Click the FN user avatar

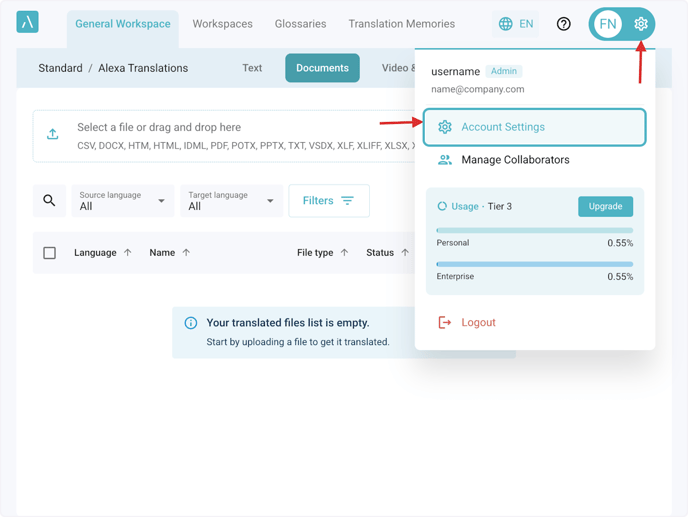[x=608, y=24]
